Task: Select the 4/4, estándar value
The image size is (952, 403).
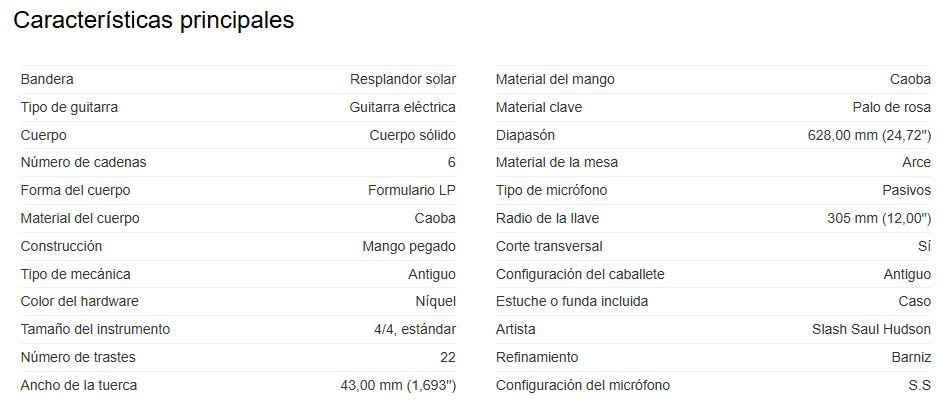Action: [415, 330]
